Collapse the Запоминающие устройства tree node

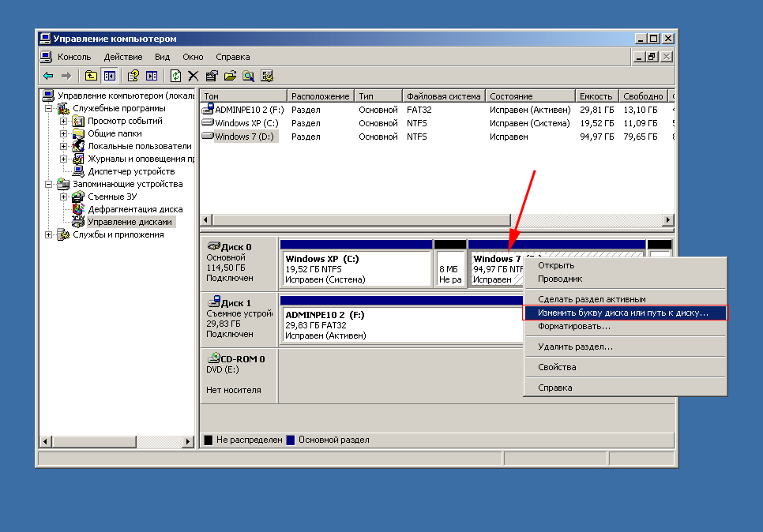point(49,184)
